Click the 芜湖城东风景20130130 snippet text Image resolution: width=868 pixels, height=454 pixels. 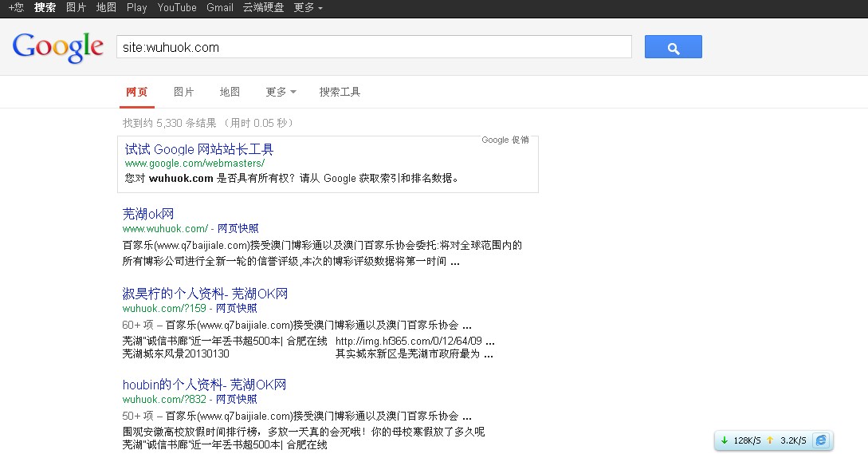[x=175, y=353]
